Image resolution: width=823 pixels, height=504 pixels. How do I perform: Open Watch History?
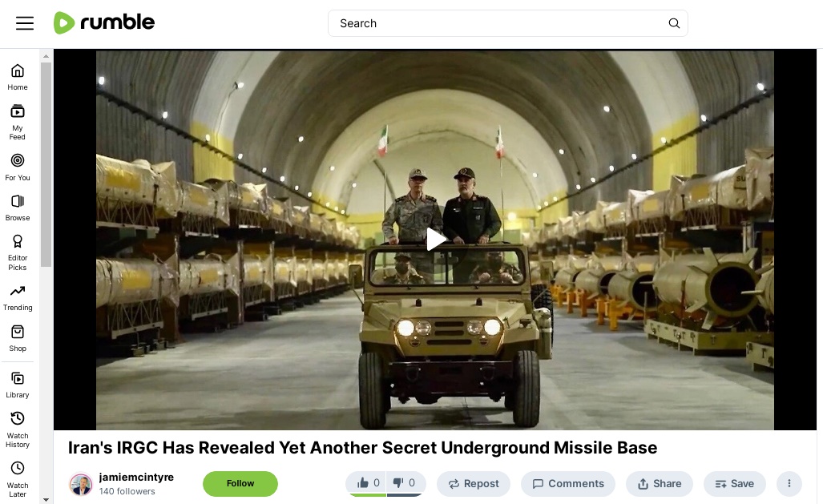18,430
